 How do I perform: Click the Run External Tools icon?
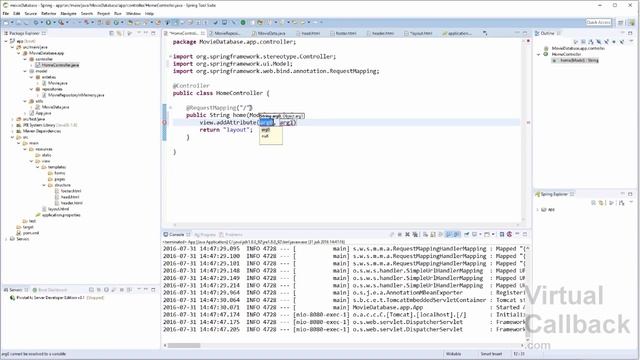coord(61,22)
